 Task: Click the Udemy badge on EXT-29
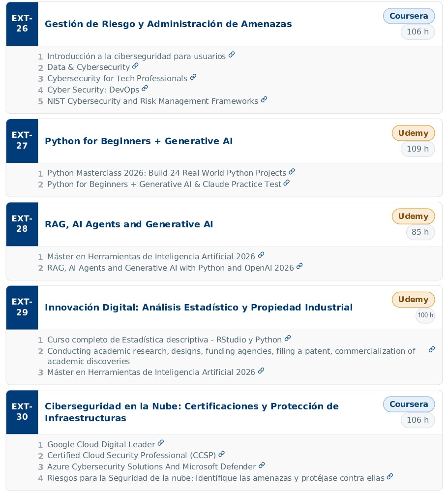[413, 299]
